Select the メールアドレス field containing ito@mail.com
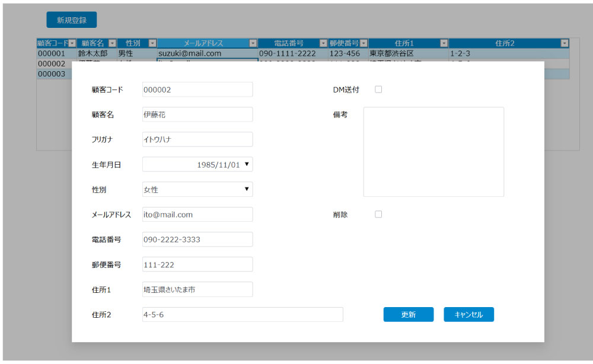 point(197,214)
